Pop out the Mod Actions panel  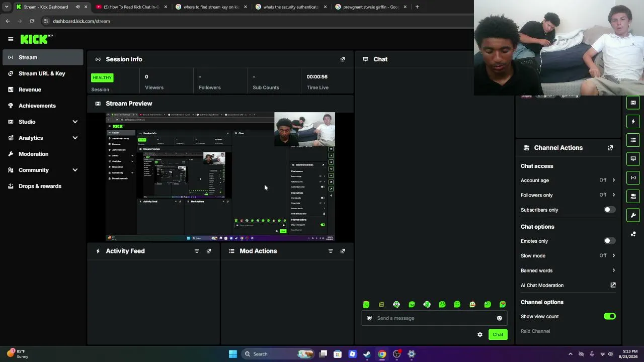(x=343, y=251)
